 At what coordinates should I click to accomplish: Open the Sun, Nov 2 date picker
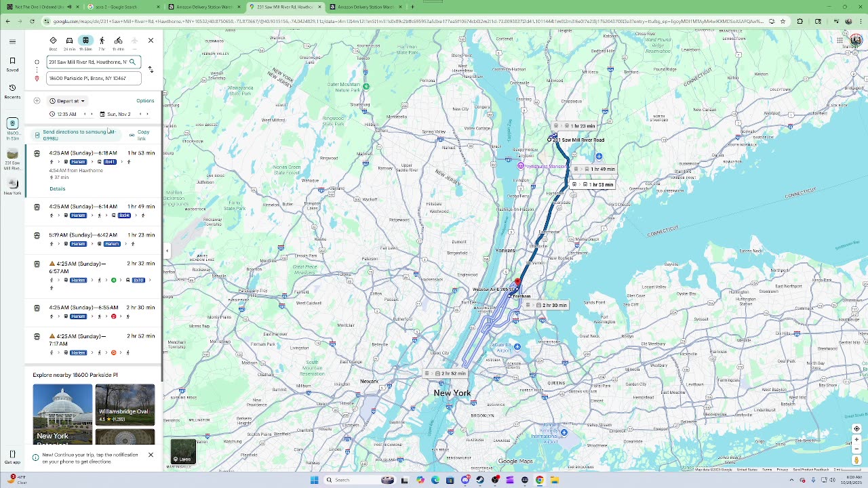(x=115, y=114)
